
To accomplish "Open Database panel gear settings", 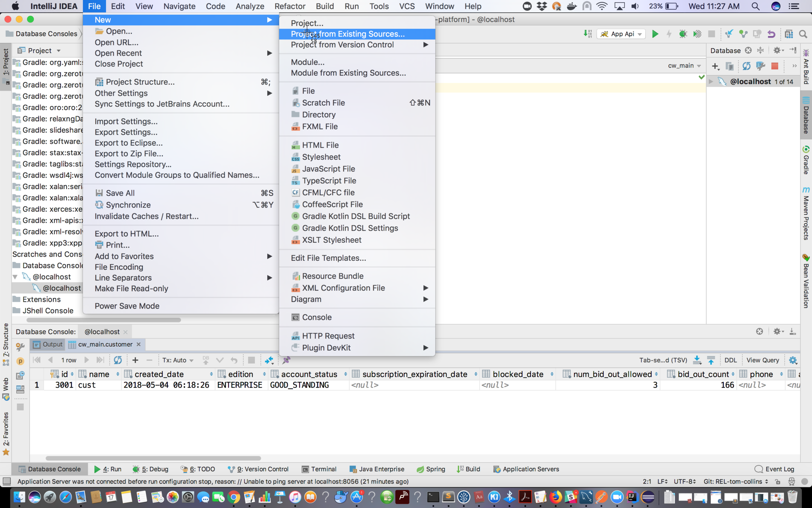I will coord(778,50).
